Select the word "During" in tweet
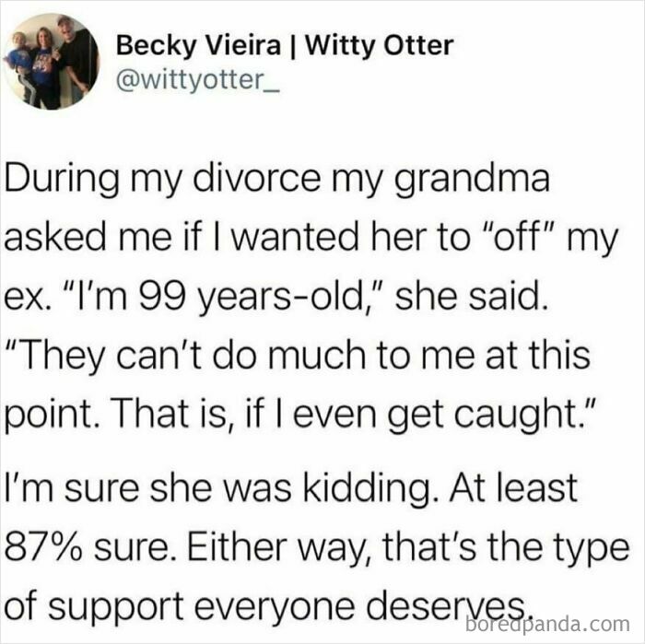Viewport: 645px width, 644px height. coord(62,179)
